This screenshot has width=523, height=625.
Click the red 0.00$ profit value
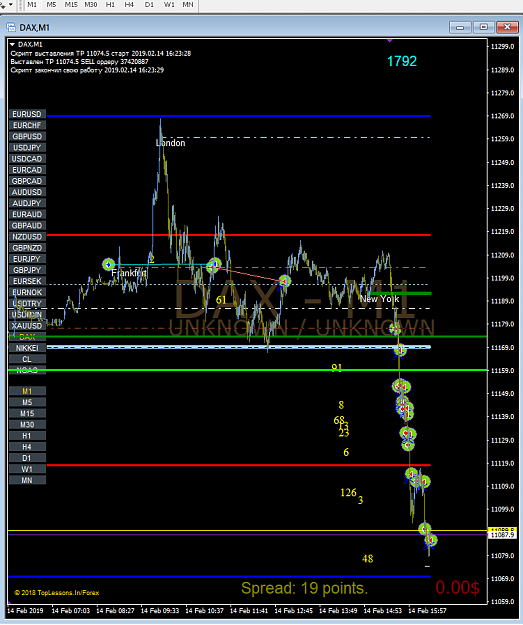(x=457, y=588)
